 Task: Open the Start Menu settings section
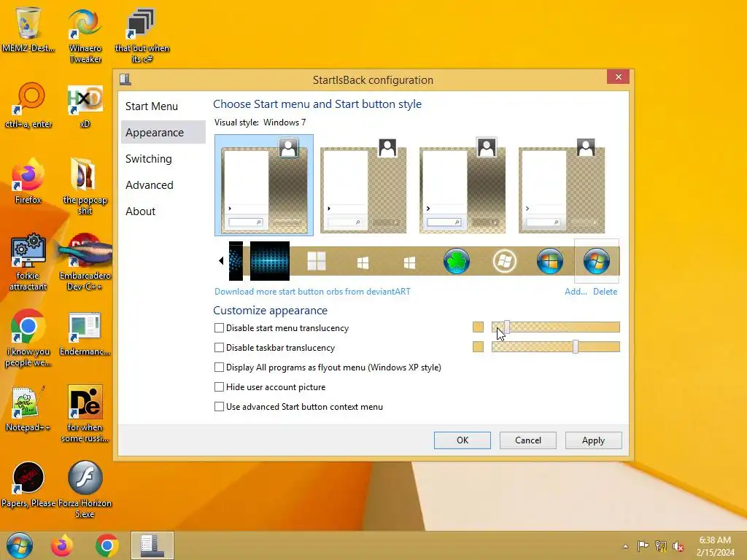(152, 106)
